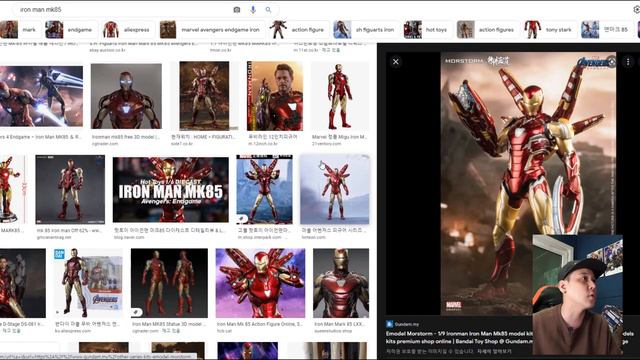Select the "marvel avengers endgame iron" chip
The width and height of the screenshot is (640, 360).
point(212,29)
